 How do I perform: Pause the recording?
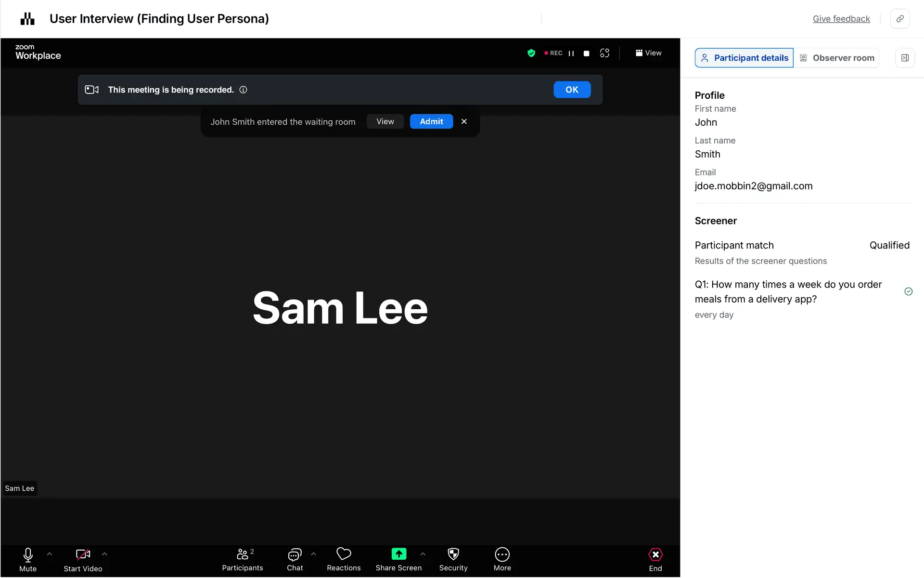[571, 53]
